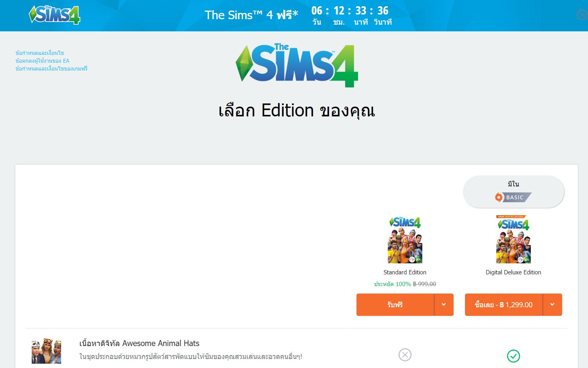Click the X icon under Standard Edition
The image size is (588, 368).
(x=405, y=355)
